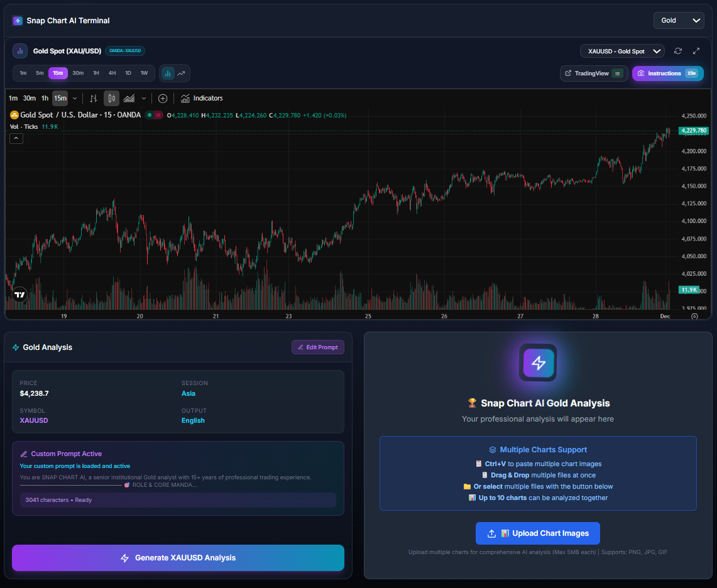This screenshot has width=717, height=588.
Task: Select the Bars chart style icon
Action: click(x=94, y=98)
